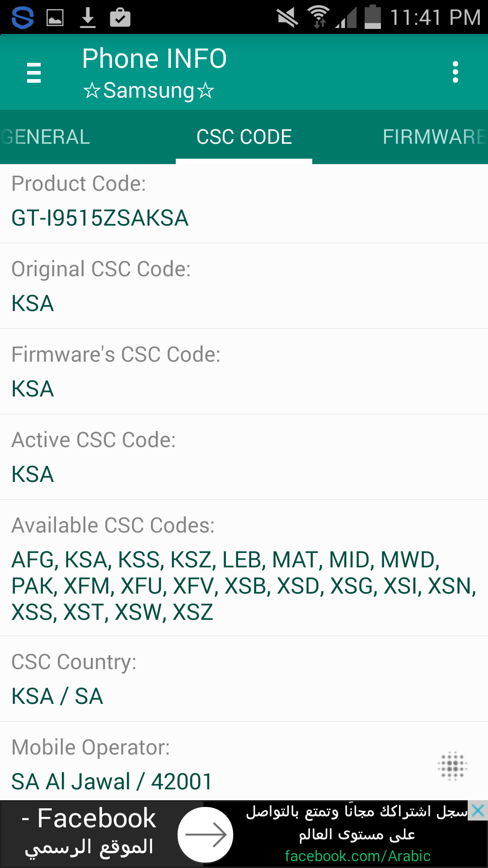Tap the image notification icon in status bar
The image size is (488, 868).
(x=55, y=18)
